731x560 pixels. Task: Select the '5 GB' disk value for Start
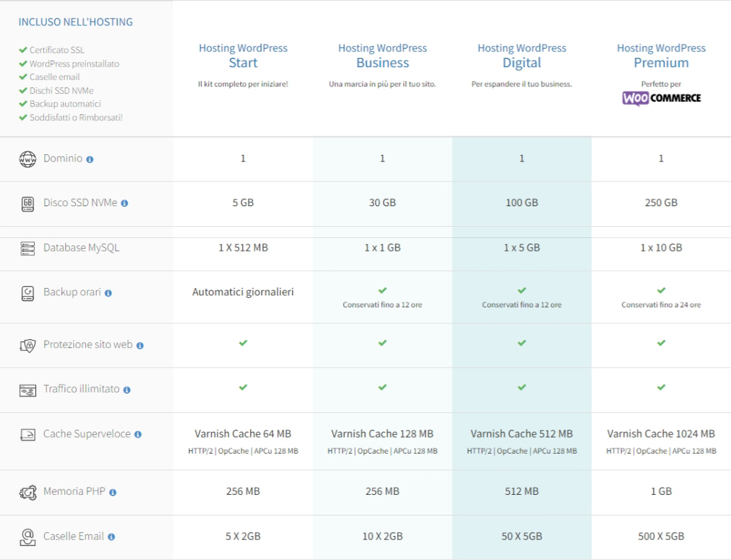[243, 203]
